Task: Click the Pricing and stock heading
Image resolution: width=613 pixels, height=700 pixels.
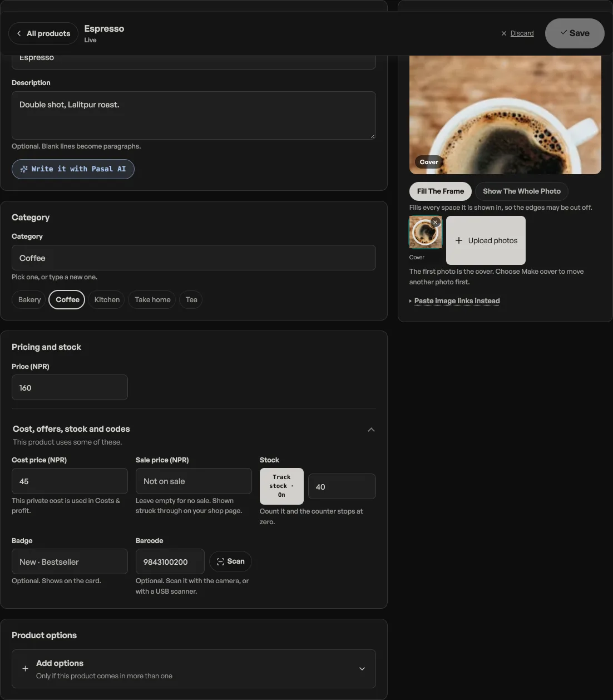Action: [46, 347]
